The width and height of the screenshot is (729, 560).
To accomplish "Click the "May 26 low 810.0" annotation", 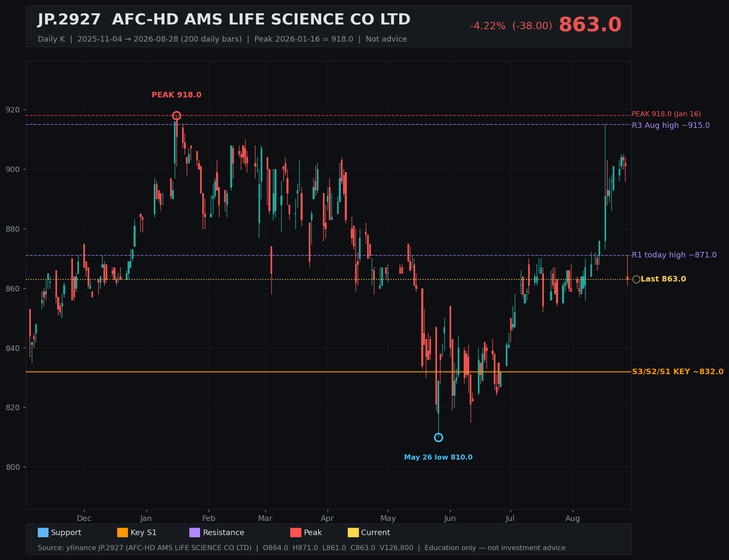I will pyautogui.click(x=438, y=457).
